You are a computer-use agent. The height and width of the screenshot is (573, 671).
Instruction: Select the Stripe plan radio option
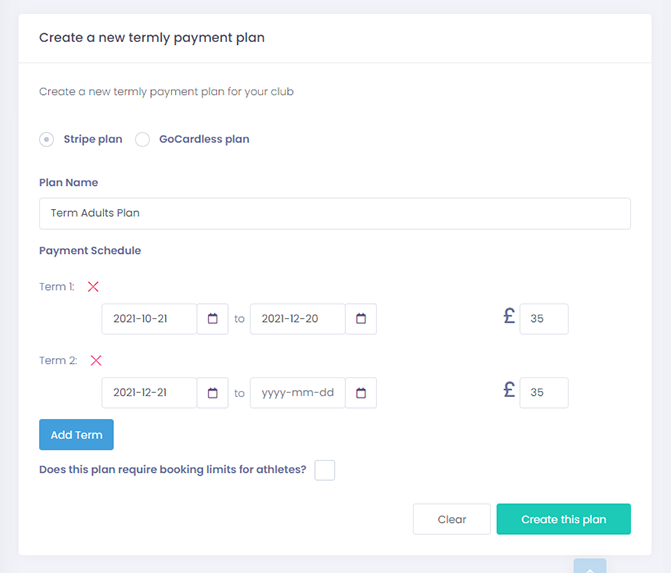[47, 140]
